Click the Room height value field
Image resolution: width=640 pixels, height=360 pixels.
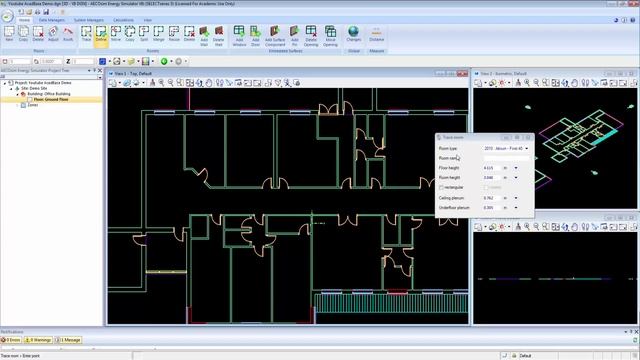tap(491, 178)
